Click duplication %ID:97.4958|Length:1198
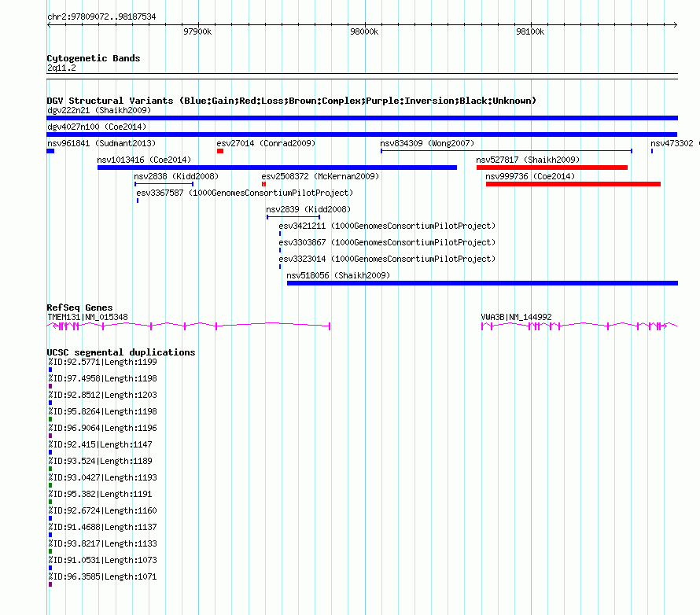This screenshot has height=615, width=700. coord(103,378)
